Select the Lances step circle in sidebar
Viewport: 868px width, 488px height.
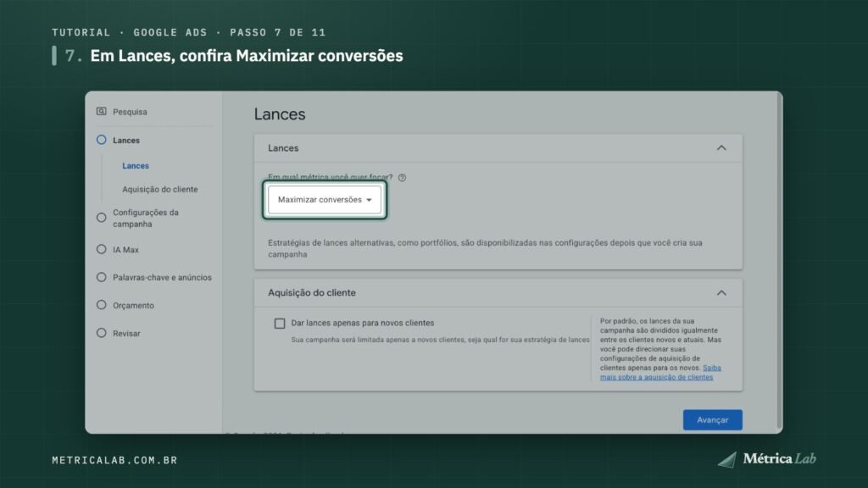point(102,140)
